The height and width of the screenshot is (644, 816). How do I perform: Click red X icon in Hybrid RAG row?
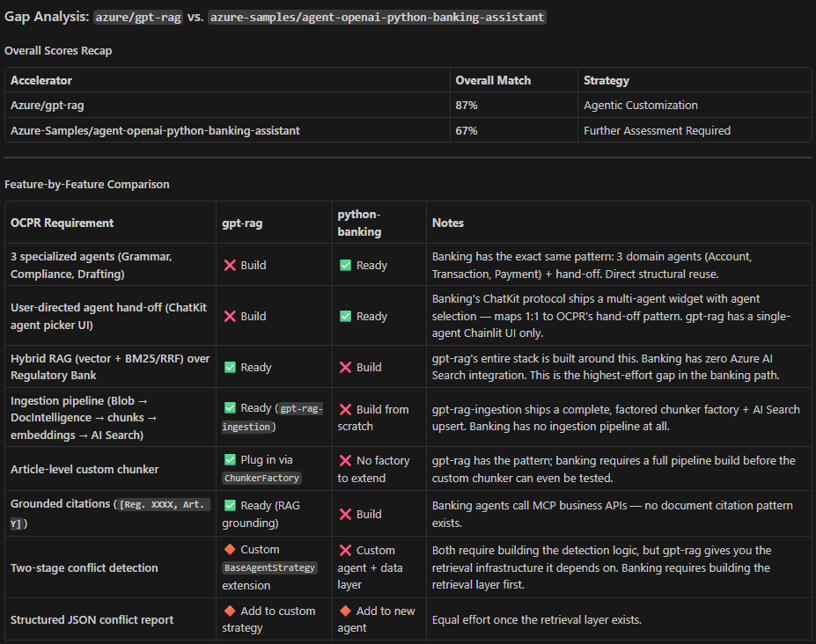click(345, 367)
